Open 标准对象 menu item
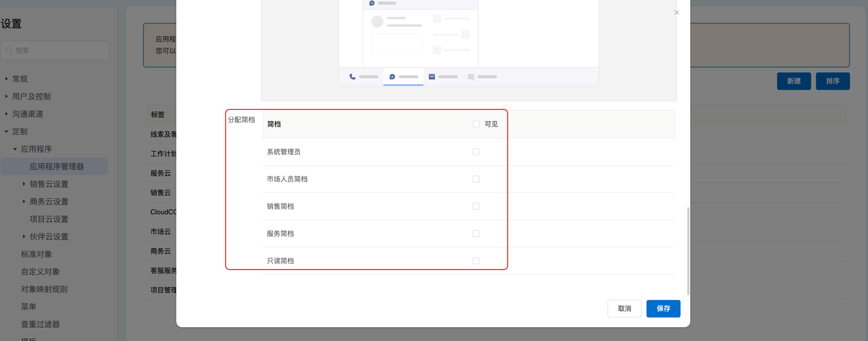The height and width of the screenshot is (341, 868). click(36, 254)
